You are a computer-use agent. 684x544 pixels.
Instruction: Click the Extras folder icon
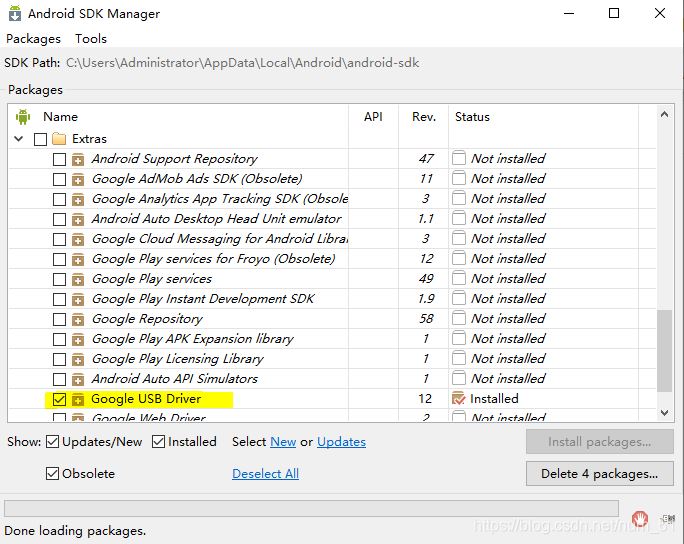click(x=59, y=139)
